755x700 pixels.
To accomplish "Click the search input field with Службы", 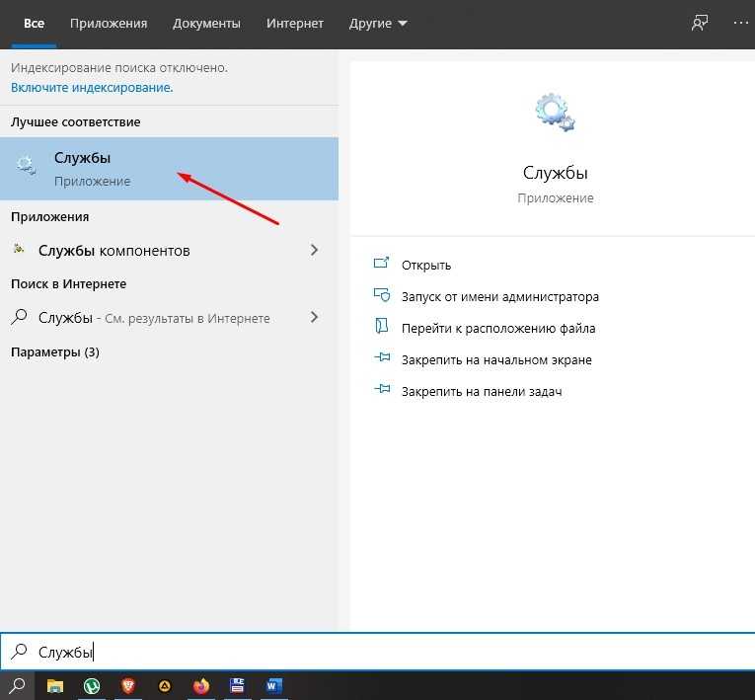I will click(377, 652).
